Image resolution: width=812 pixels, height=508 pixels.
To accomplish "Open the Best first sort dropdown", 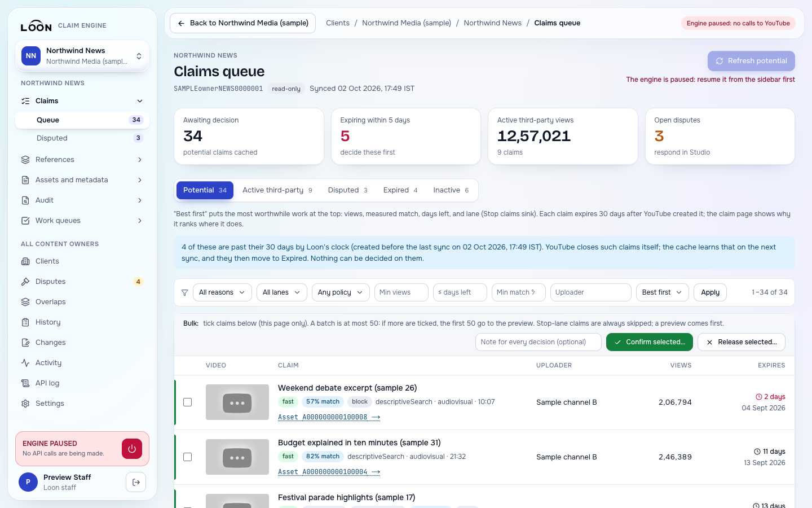I will (663, 292).
